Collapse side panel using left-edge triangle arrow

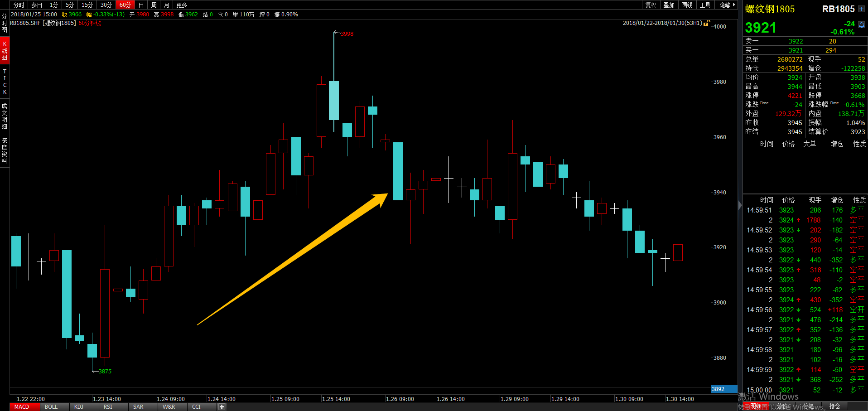point(740,205)
